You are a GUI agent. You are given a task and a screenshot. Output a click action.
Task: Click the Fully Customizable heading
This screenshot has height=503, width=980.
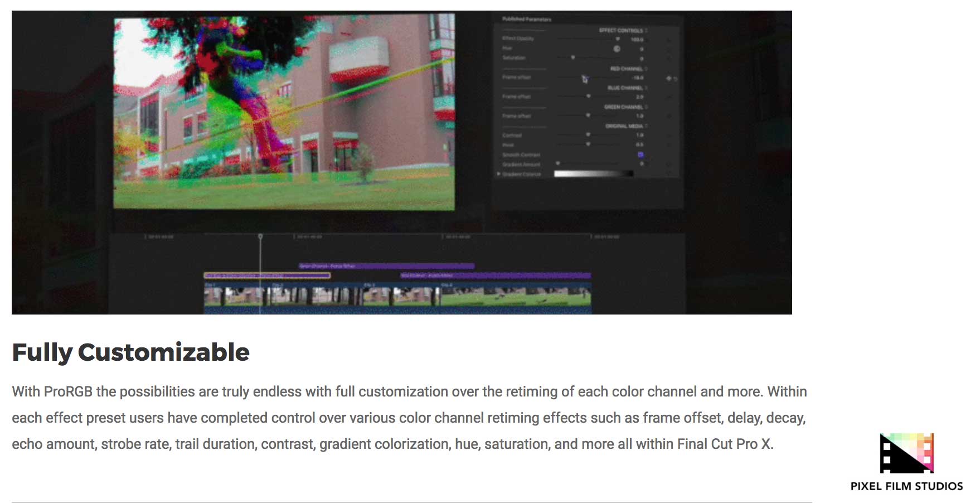[131, 352]
